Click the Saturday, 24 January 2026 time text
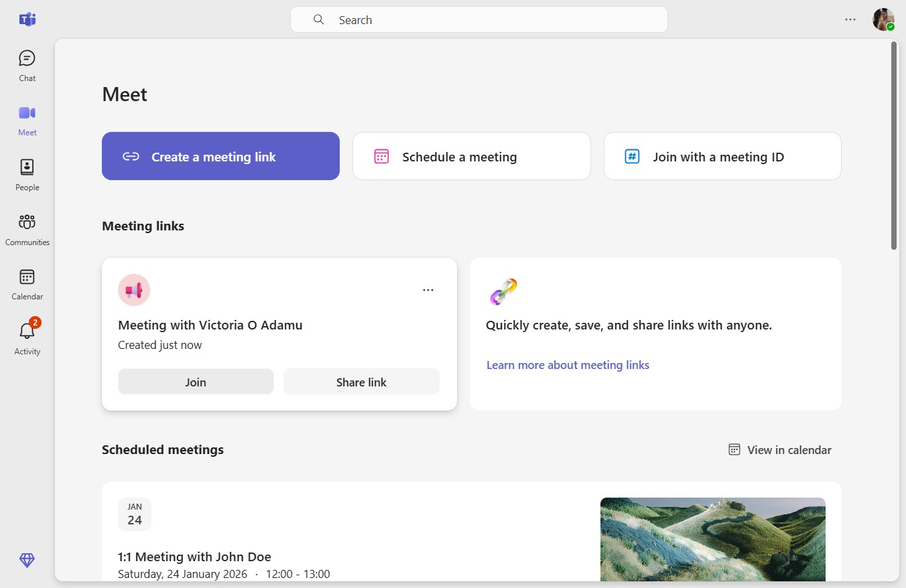 click(x=224, y=574)
